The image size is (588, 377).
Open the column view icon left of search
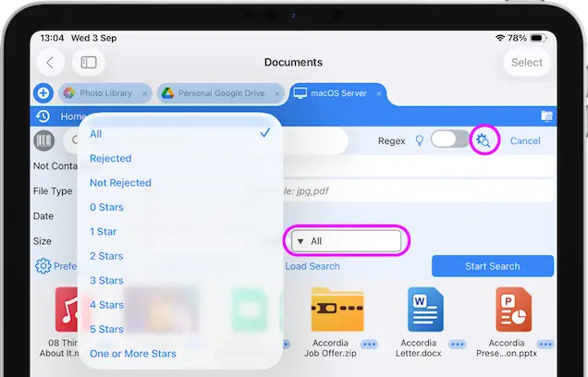pyautogui.click(x=43, y=140)
